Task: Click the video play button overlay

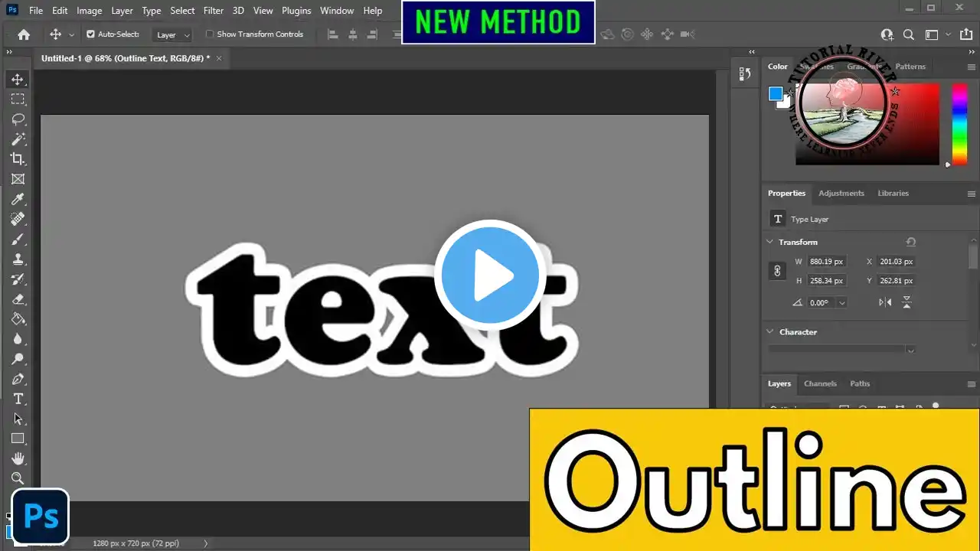Action: coord(490,275)
